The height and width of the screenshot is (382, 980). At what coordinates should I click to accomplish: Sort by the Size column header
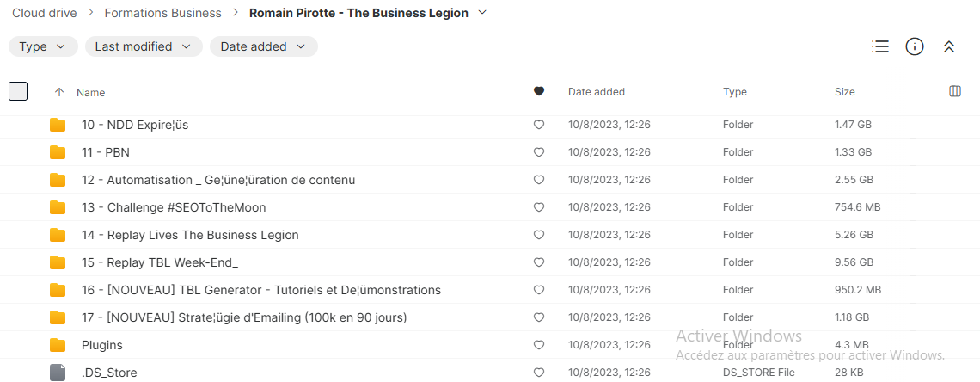click(844, 92)
